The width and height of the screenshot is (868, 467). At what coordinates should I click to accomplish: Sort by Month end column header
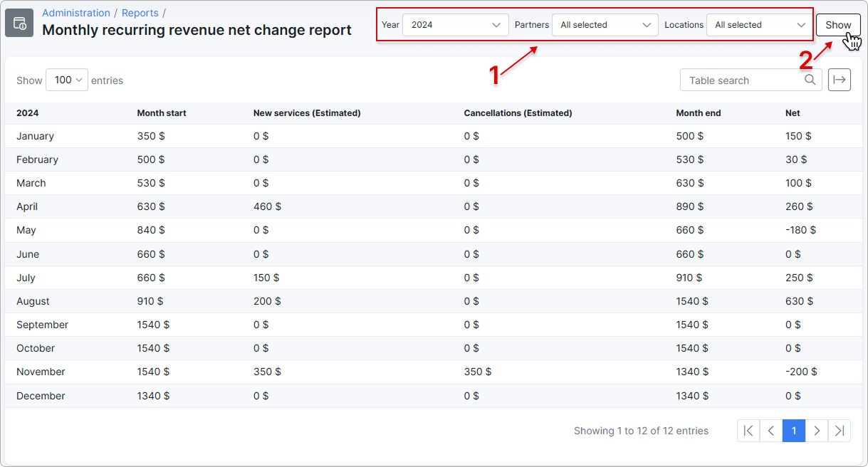pos(699,113)
